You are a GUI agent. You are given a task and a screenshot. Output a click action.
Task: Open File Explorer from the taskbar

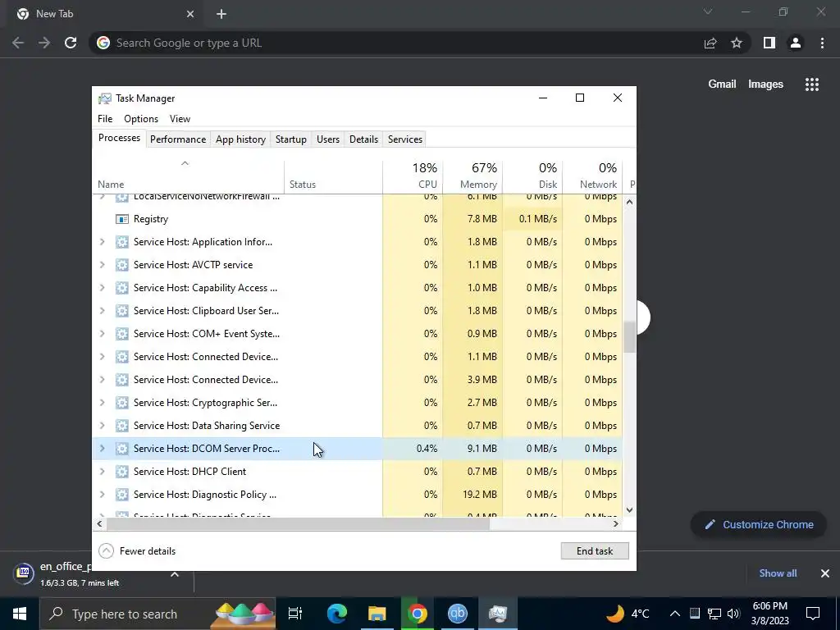(x=377, y=614)
